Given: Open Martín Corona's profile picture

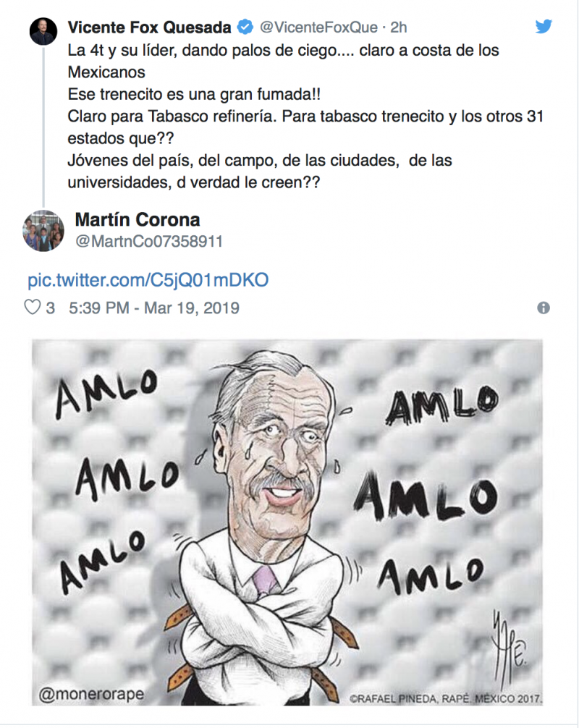Looking at the screenshot, I should tap(43, 231).
